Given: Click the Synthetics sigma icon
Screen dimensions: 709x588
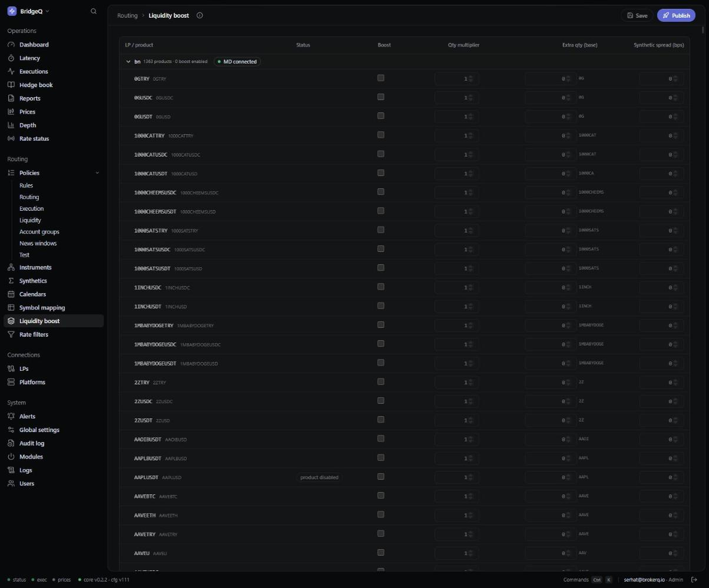Looking at the screenshot, I should coord(11,281).
